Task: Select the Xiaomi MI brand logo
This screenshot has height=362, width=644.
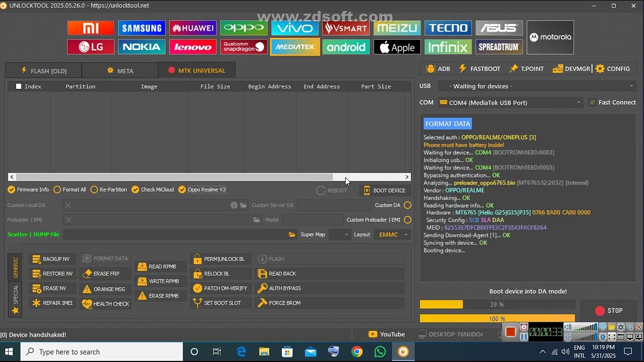Action: (91, 28)
